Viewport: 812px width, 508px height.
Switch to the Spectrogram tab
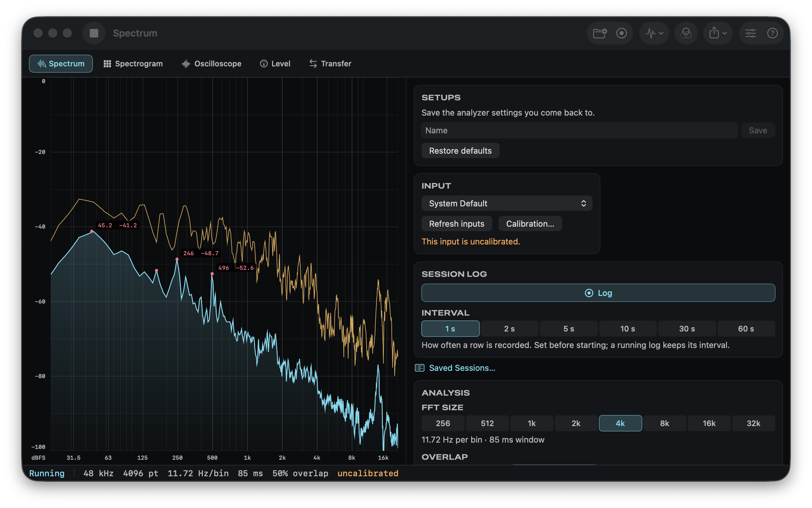pos(133,63)
